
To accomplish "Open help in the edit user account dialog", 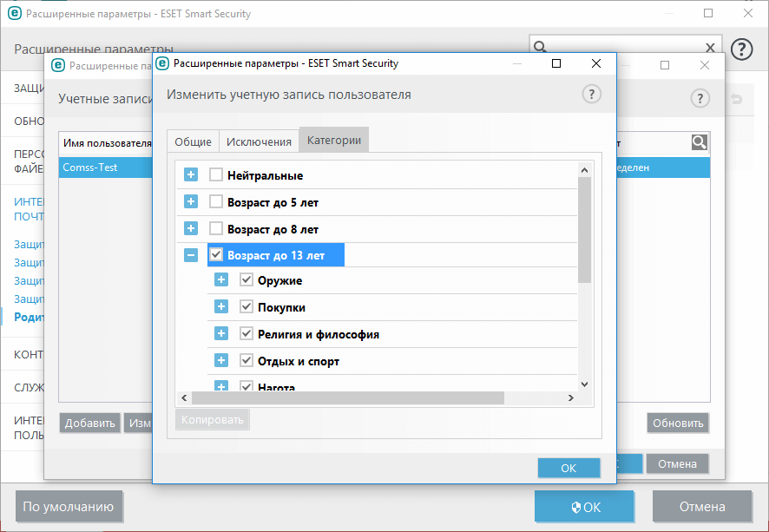I will (x=592, y=94).
